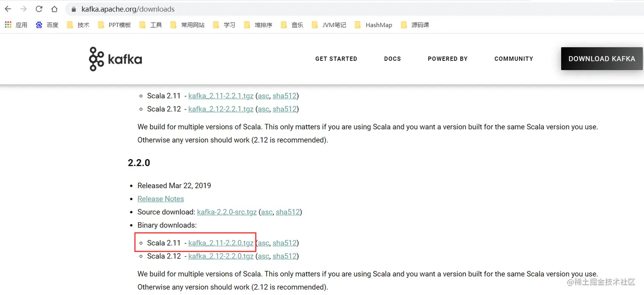Screen dimensions: 644x295
Task: Open the 源码课 bookmarks folder
Action: (x=415, y=25)
